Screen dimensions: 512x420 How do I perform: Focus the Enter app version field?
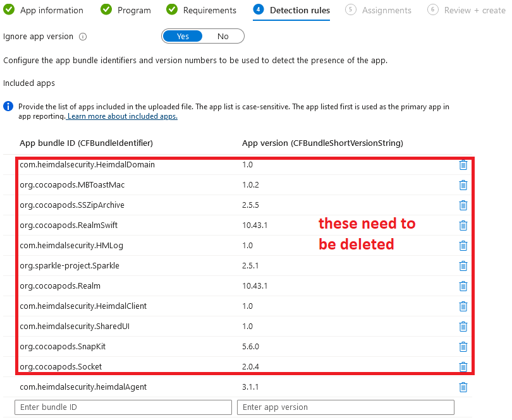pyautogui.click(x=346, y=407)
